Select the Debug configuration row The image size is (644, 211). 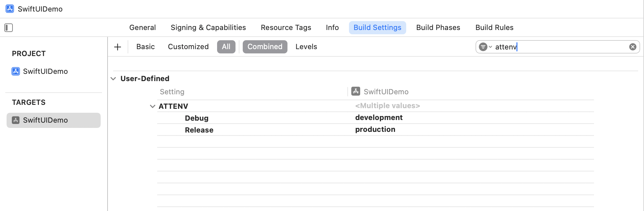coord(375,118)
